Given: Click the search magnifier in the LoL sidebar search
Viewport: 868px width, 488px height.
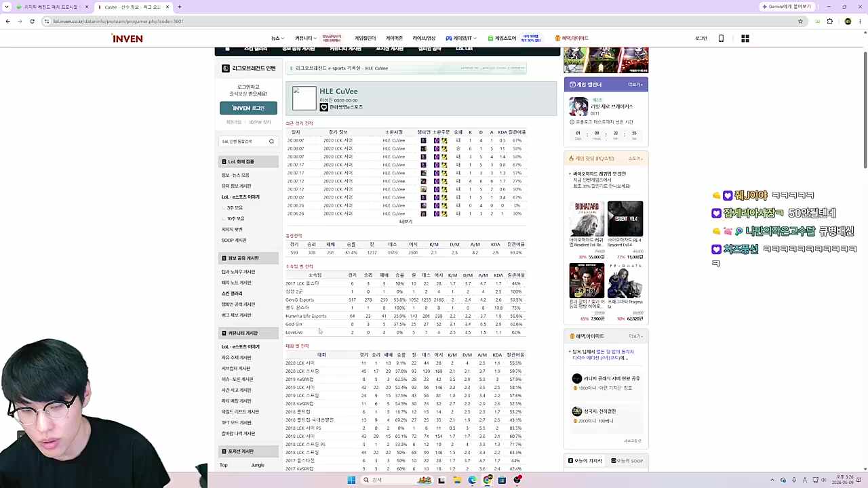Looking at the screenshot, I should point(271,142).
